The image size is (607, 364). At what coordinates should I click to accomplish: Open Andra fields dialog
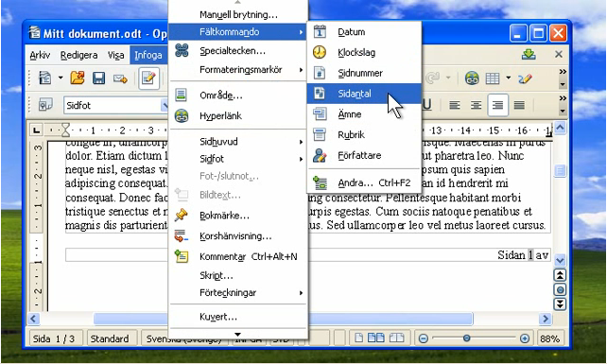(x=364, y=182)
